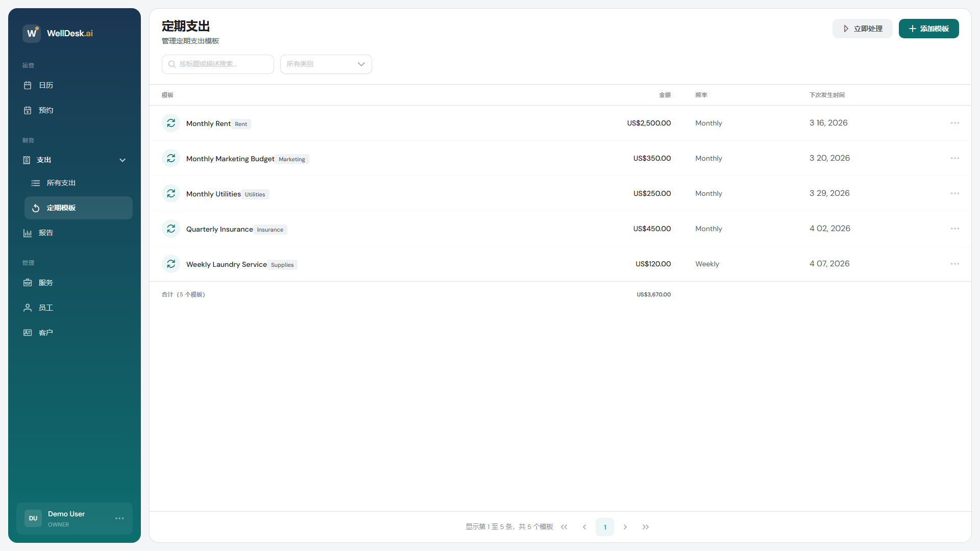The width and height of the screenshot is (980, 551).
Task: Open the 日历 calendar page
Action: [46, 85]
